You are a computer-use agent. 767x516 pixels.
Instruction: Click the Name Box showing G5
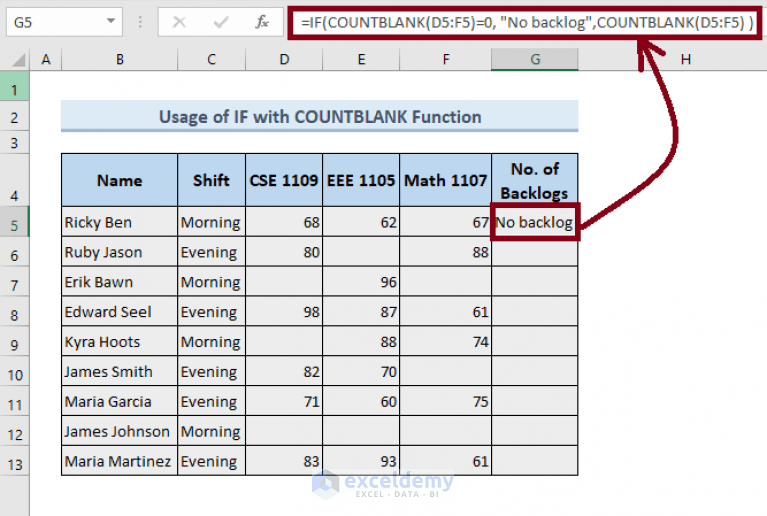pyautogui.click(x=64, y=22)
